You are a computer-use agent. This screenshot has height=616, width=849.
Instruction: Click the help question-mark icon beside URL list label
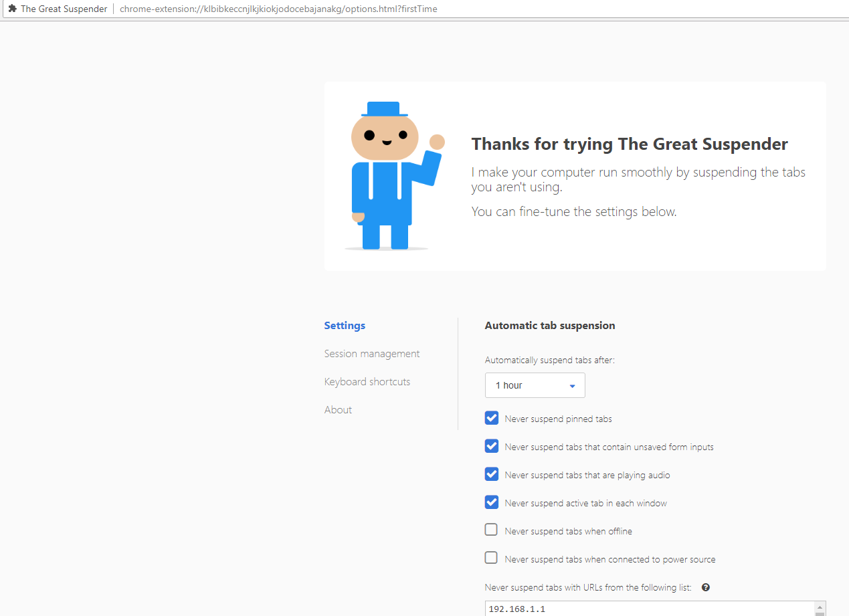pos(706,588)
